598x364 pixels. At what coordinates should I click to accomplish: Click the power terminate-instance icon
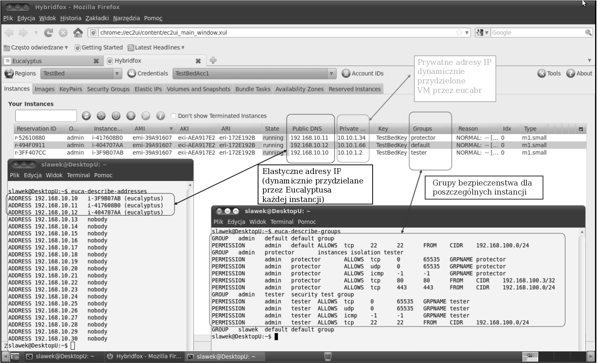116,116
